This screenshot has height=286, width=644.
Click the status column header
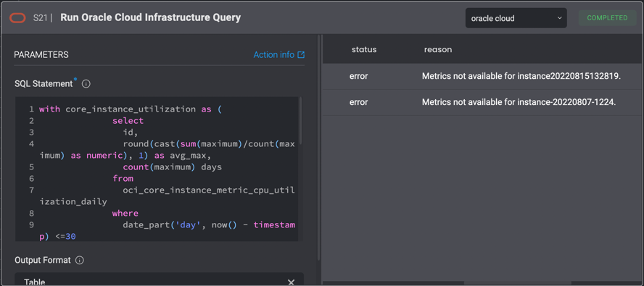[364, 50]
